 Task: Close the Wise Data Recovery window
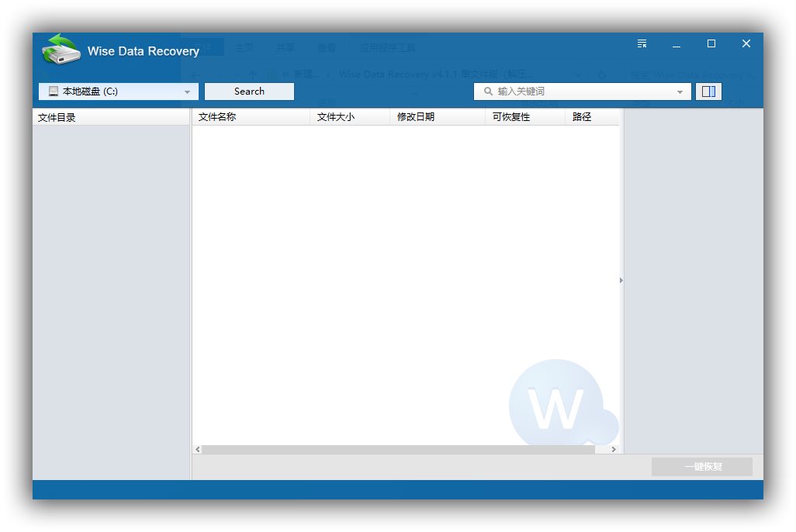(x=746, y=43)
